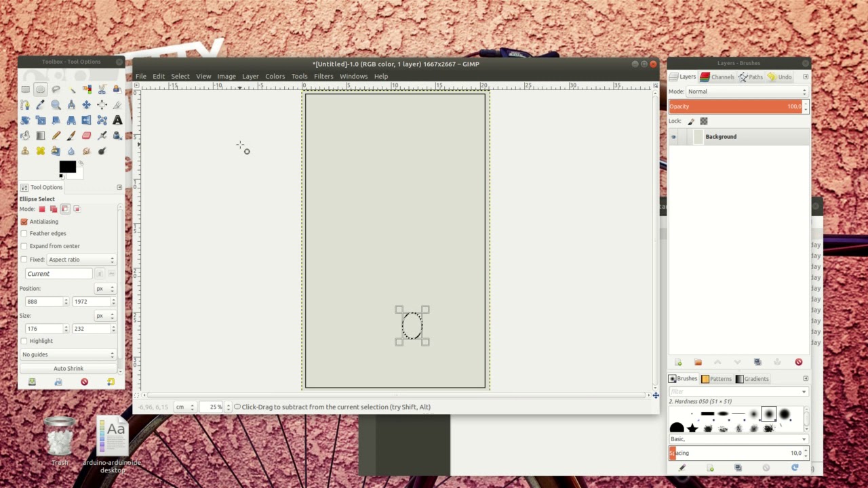Switch to the Patterns tab
The image size is (868, 488).
click(716, 379)
